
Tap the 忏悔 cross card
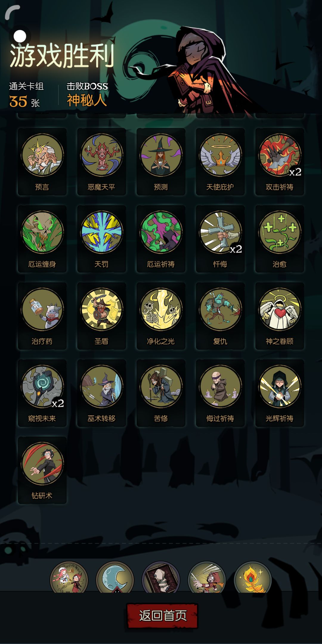point(220,239)
